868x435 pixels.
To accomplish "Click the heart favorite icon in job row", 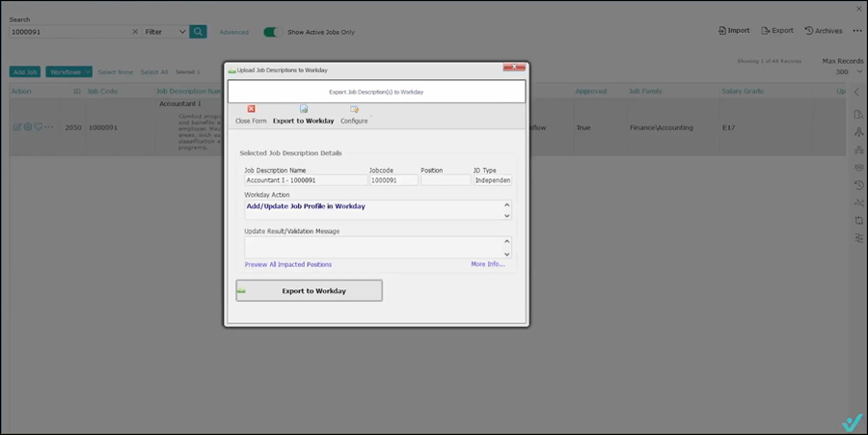I will [x=39, y=127].
